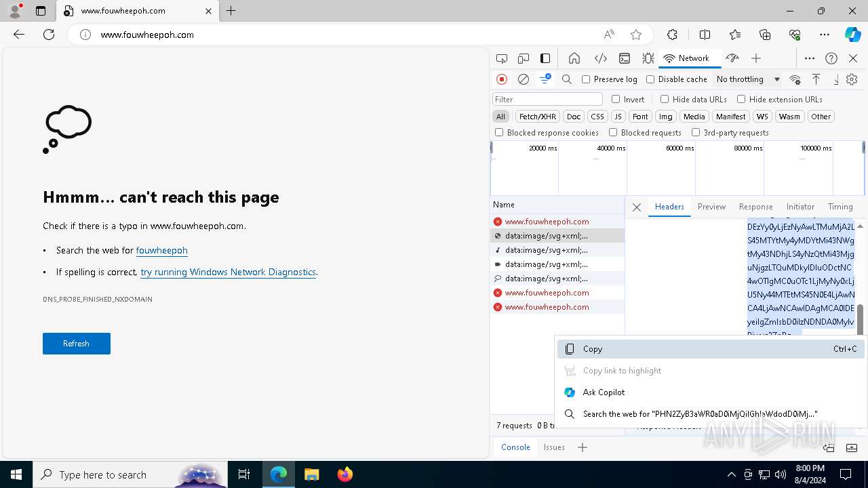The image size is (868, 488).
Task: Filter requests by Img type
Action: pos(666,117)
